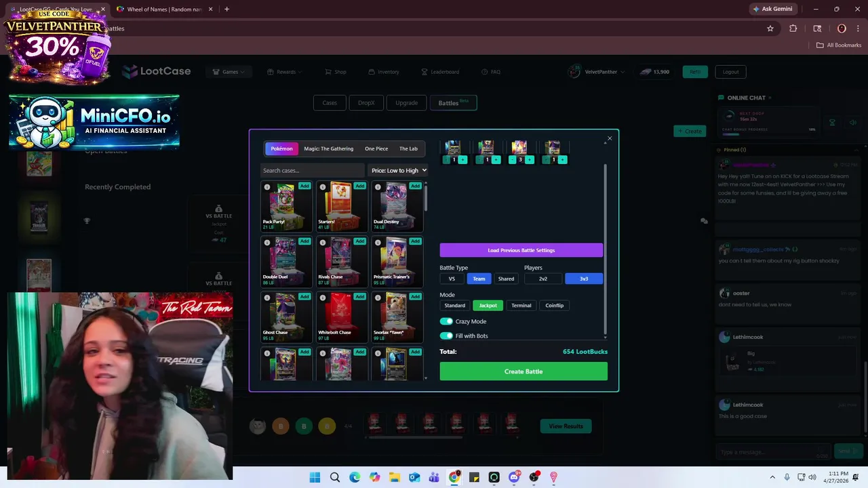
Task: Open Chrome three-dot menu
Action: [x=857, y=28]
